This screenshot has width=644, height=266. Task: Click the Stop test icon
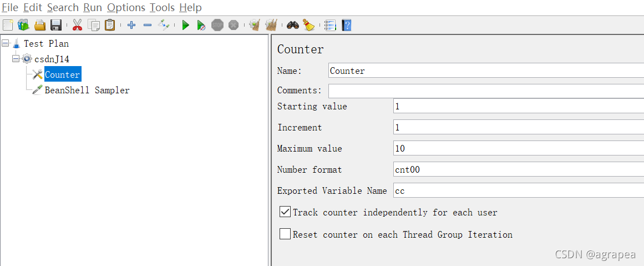point(217,26)
